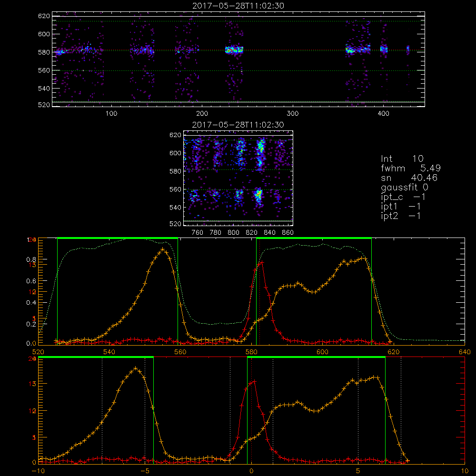
Task: Click the brightest vertical streak near 830 in middle image
Action: tap(260, 153)
